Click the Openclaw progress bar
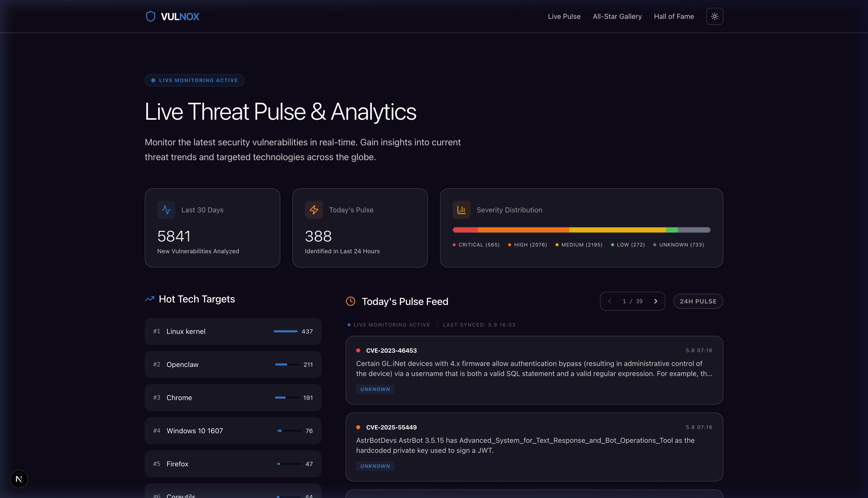The height and width of the screenshot is (498, 868). pyautogui.click(x=287, y=365)
